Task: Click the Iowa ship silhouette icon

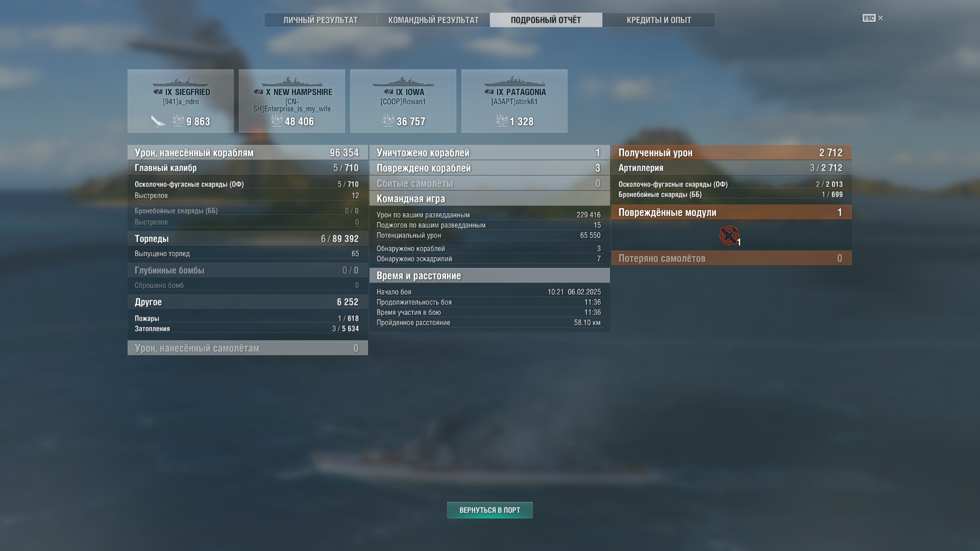Action: click(403, 82)
